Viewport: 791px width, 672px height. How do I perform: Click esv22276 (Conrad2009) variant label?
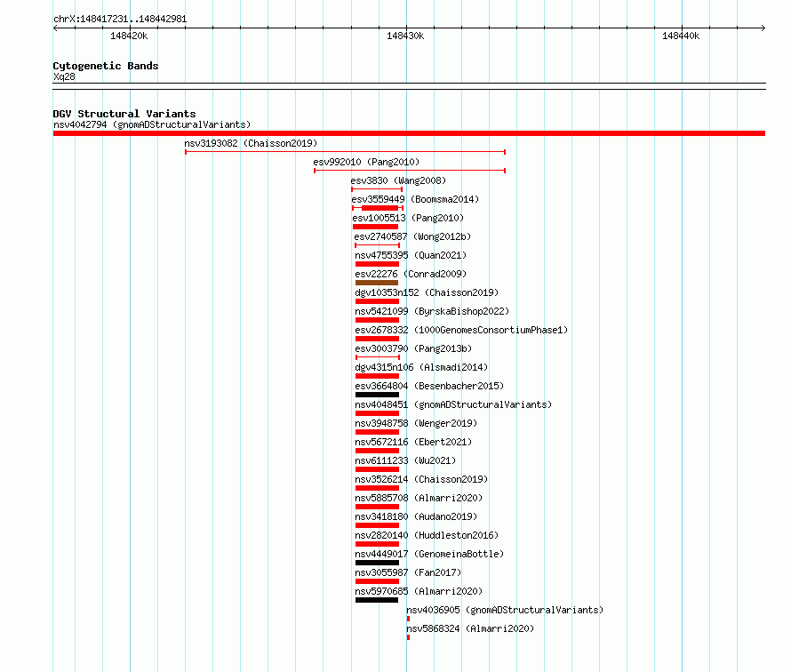[411, 274]
